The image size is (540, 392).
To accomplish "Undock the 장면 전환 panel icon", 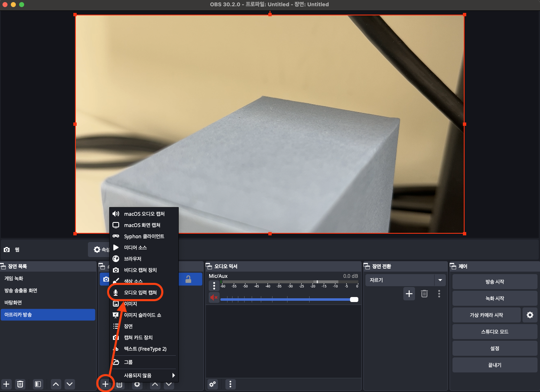I will click(x=367, y=266).
